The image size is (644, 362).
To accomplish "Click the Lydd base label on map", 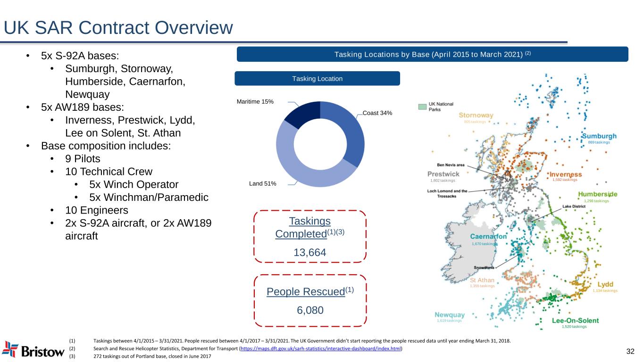I will (605, 285).
